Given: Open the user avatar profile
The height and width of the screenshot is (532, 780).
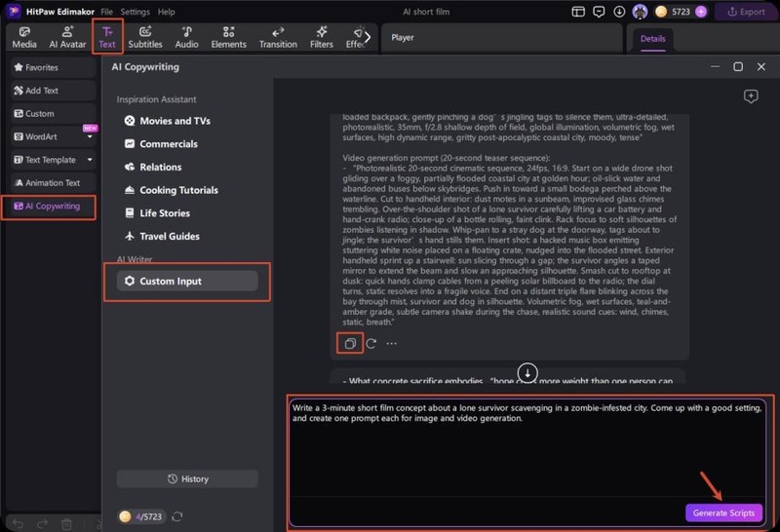Looking at the screenshot, I should [x=640, y=12].
